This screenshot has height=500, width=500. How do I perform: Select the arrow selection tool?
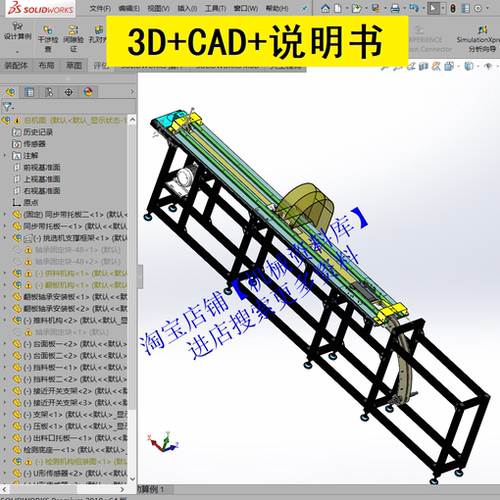(x=433, y=8)
